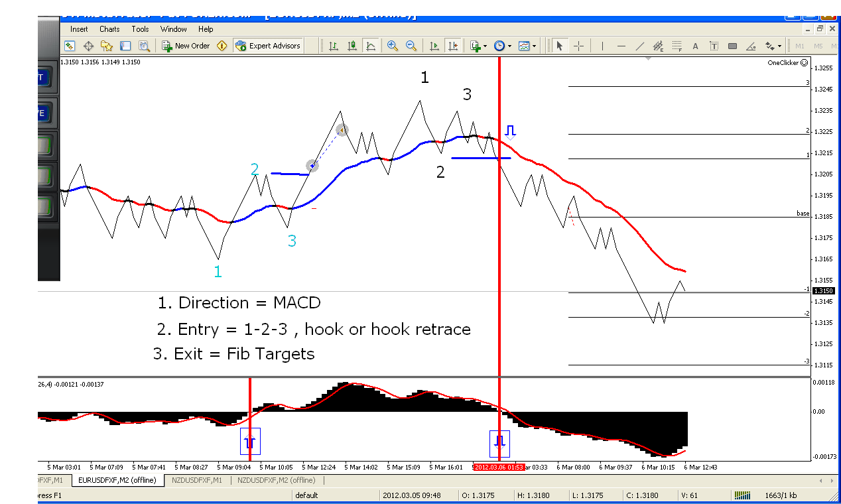The height and width of the screenshot is (504, 841).
Task: Open the Templates dropdown
Action: [x=527, y=46]
